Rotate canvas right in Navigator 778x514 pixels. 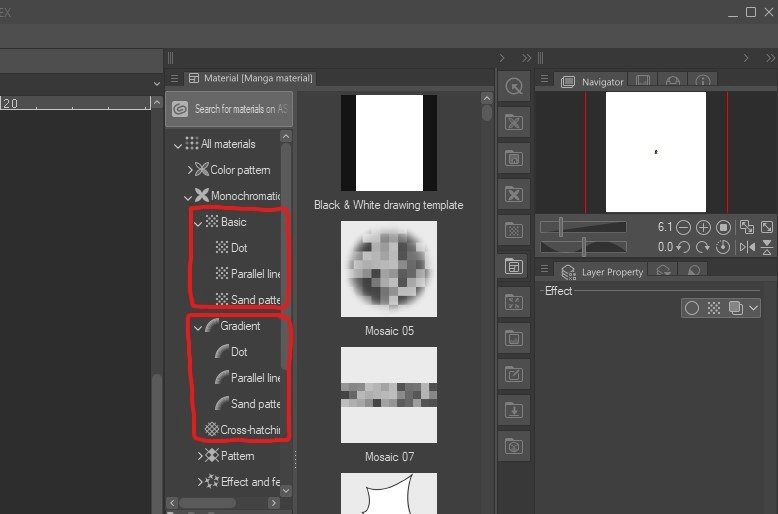tap(703, 247)
